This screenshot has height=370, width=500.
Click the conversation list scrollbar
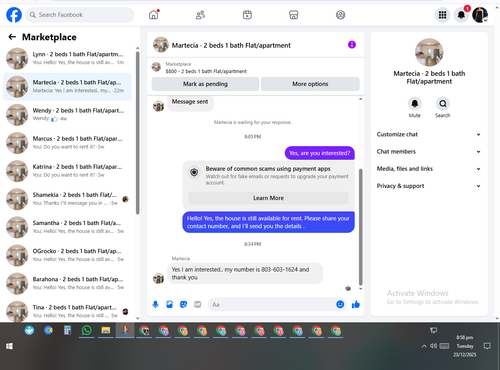(138, 133)
